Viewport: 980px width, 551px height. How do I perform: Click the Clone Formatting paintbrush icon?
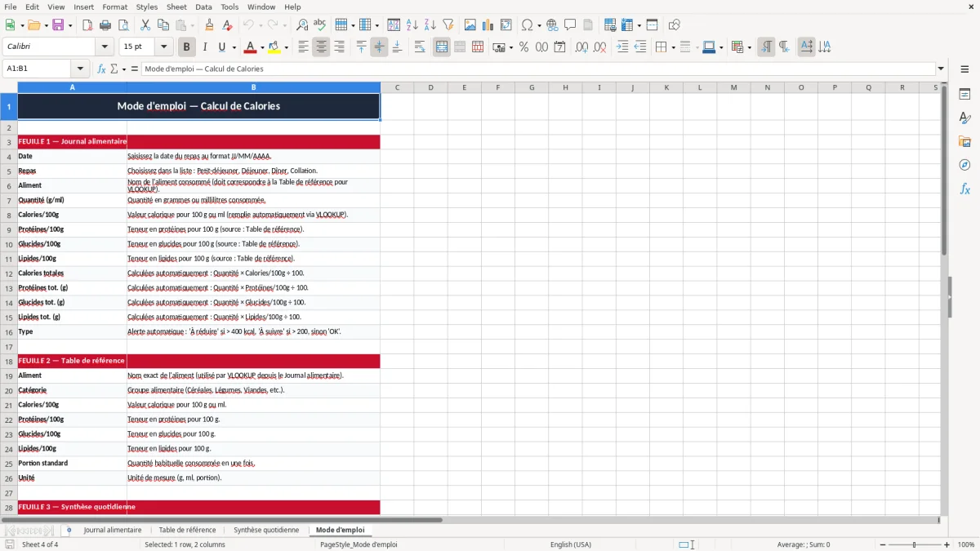pos(209,25)
